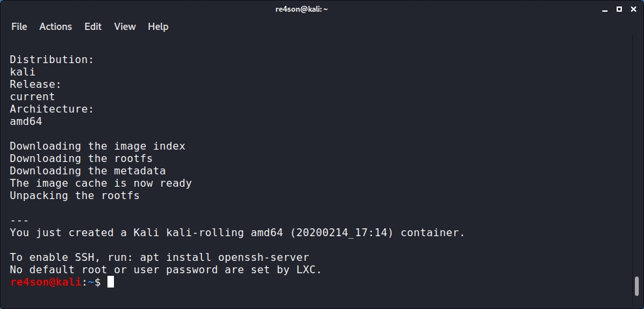Open the File menu
The height and width of the screenshot is (309, 644).
coord(20,27)
